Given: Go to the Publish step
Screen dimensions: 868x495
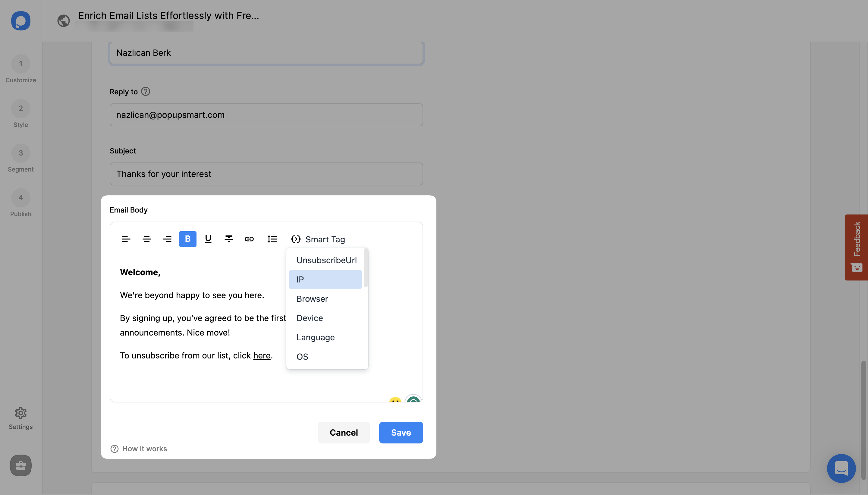Looking at the screenshot, I should point(20,203).
